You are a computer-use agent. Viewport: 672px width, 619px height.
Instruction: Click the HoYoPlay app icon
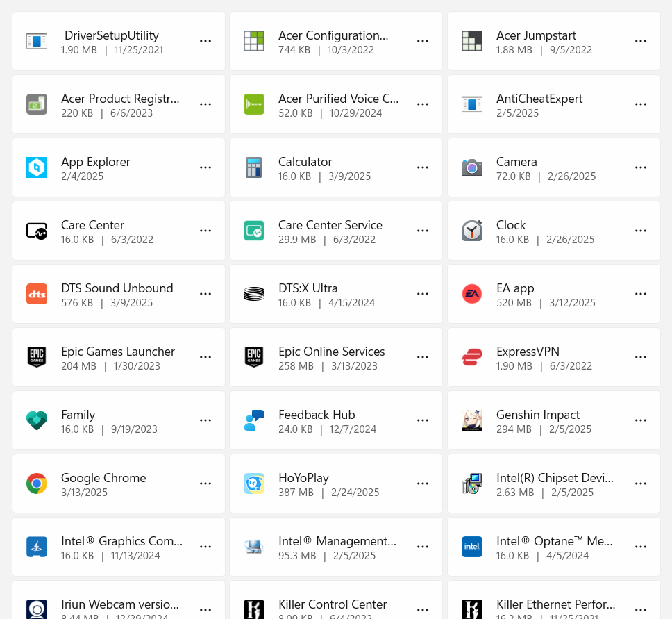(254, 484)
